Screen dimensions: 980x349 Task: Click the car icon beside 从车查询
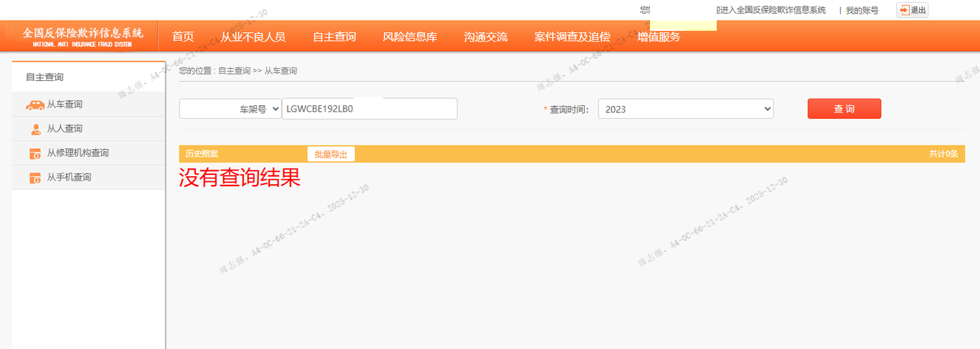[34, 105]
